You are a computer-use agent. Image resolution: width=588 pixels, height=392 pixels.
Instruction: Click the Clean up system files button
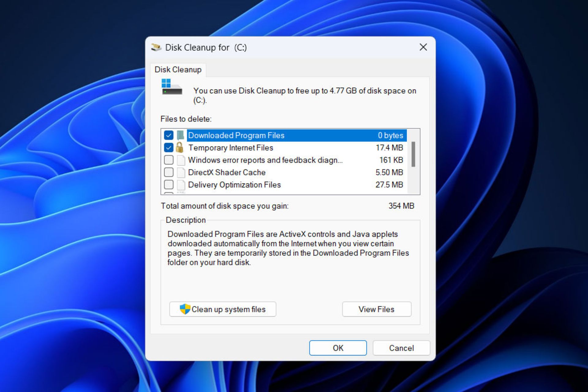click(x=223, y=309)
